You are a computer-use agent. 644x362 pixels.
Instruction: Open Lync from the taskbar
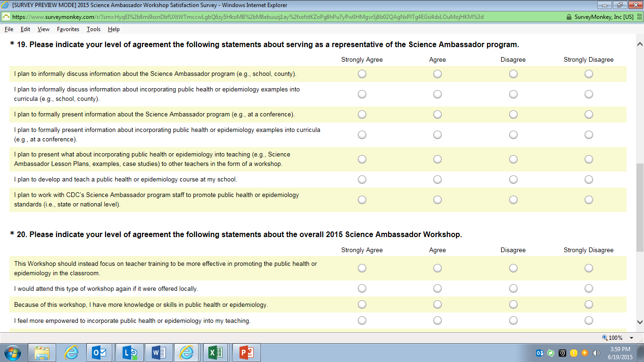pyautogui.click(x=130, y=353)
